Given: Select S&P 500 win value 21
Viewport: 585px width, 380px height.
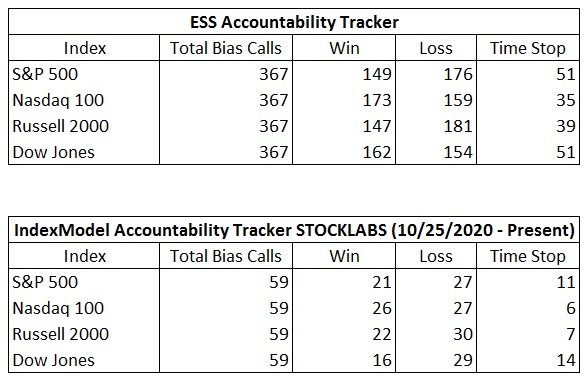Looking at the screenshot, I should pos(382,282).
